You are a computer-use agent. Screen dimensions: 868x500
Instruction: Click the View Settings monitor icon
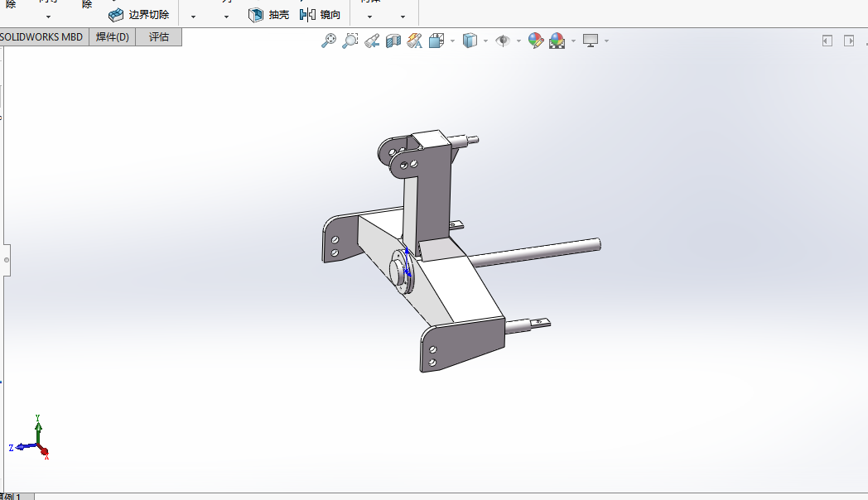(x=591, y=41)
